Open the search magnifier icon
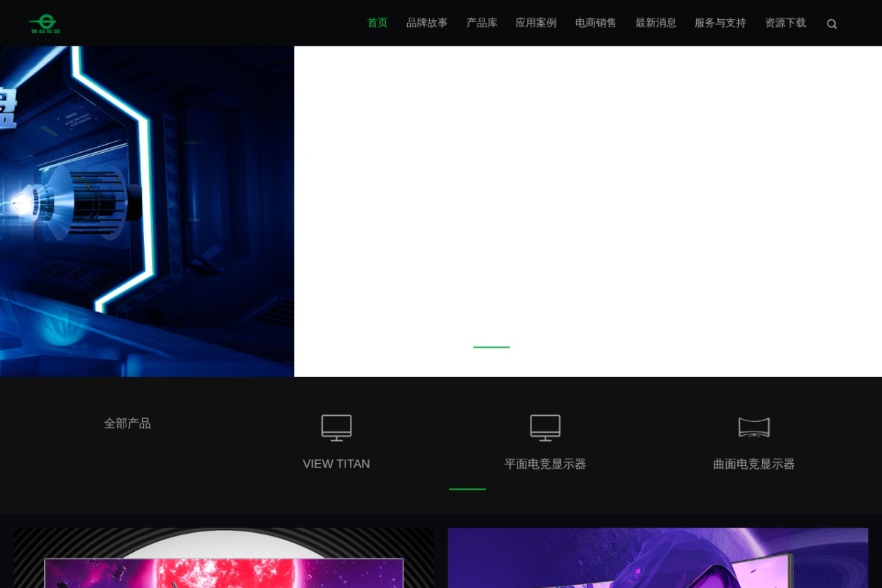Screen dimensions: 882x588 coord(832,24)
